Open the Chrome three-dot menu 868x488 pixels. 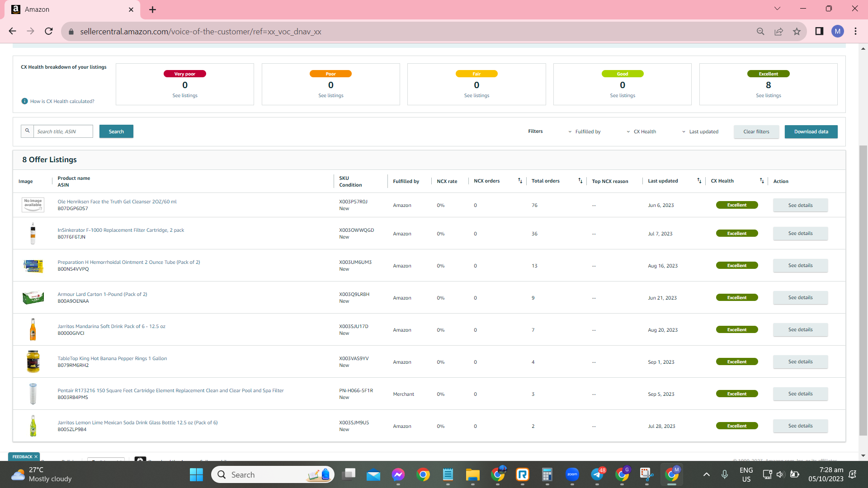(x=855, y=31)
